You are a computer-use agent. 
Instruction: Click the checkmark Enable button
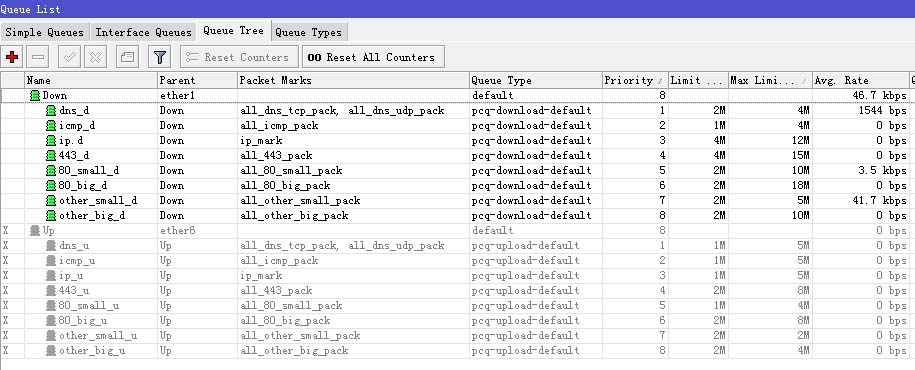tap(69, 57)
